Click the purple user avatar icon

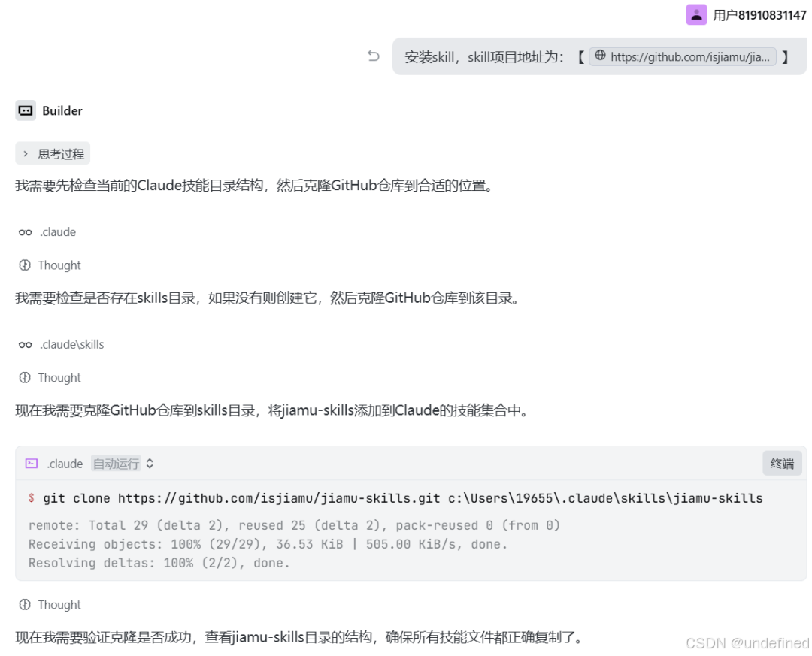point(696,14)
